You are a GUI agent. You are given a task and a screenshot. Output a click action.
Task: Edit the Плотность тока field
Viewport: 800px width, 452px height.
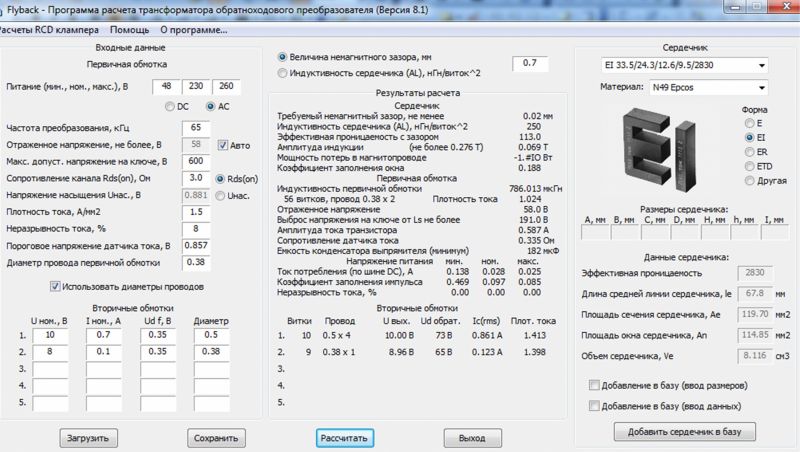tap(196, 212)
